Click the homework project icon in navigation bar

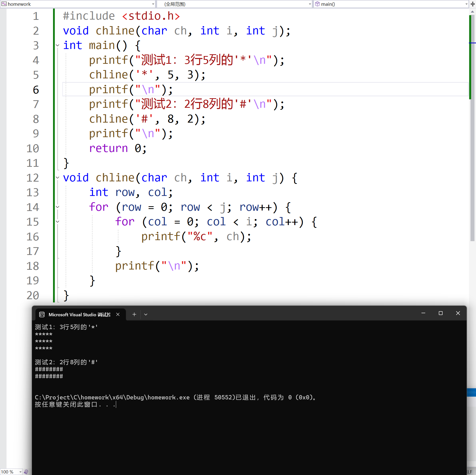(x=4, y=4)
